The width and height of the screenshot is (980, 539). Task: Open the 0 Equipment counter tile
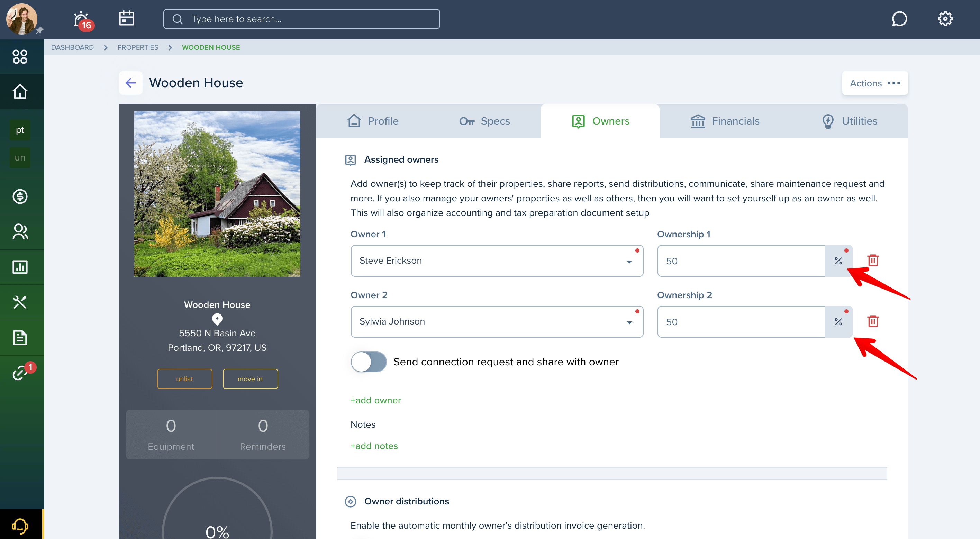click(171, 435)
